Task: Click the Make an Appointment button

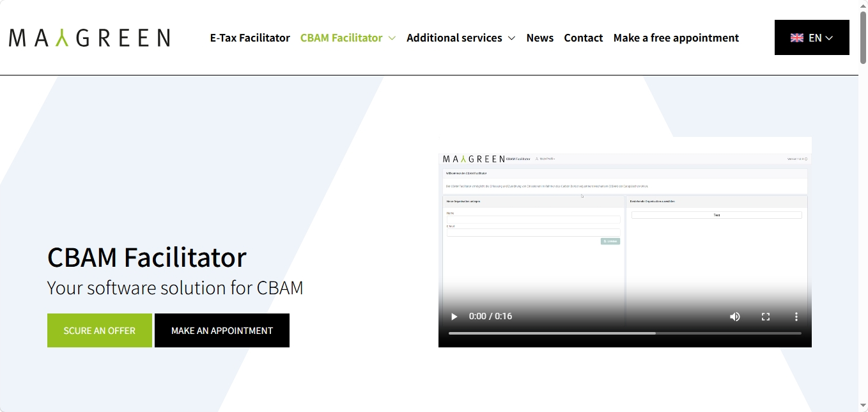Action: tap(222, 331)
